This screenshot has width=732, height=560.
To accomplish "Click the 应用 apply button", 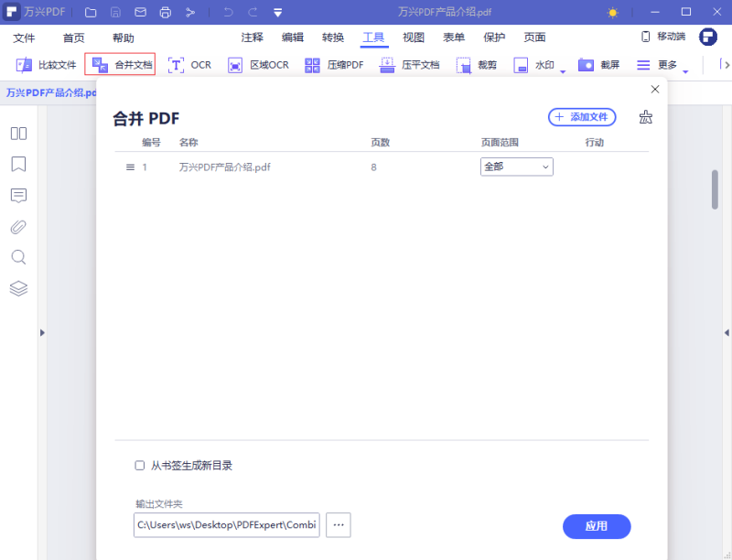I will coord(597,526).
